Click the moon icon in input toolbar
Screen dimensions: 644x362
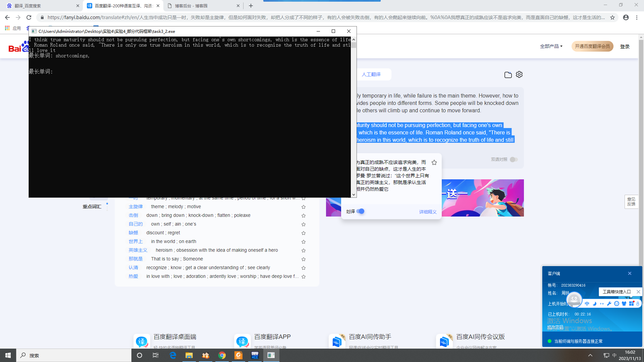(594, 304)
